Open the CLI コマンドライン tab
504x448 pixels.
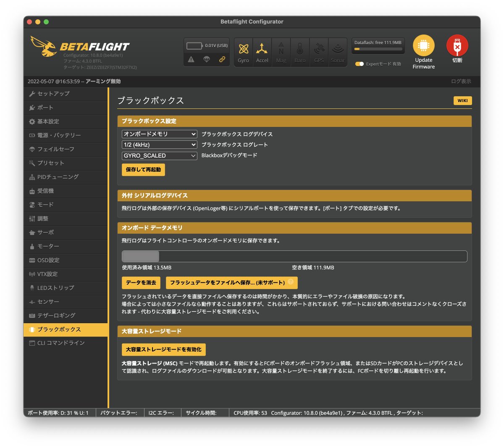pos(66,343)
